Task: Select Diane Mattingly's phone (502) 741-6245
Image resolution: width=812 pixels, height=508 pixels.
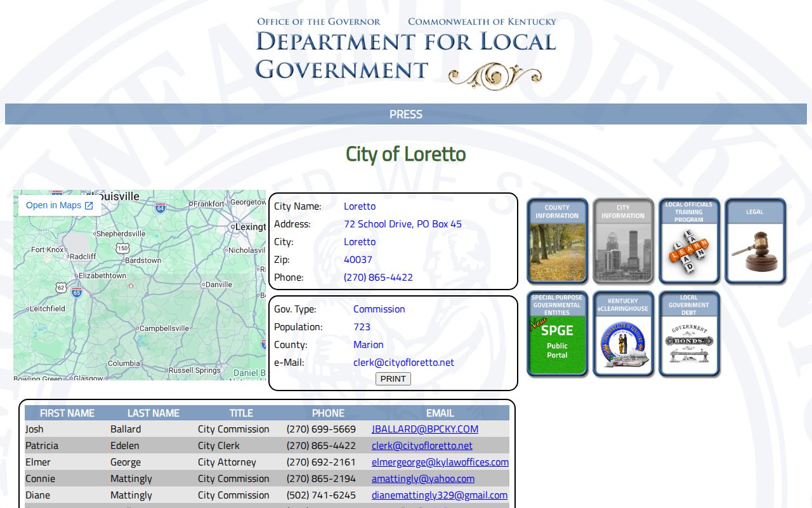Action: click(x=321, y=495)
